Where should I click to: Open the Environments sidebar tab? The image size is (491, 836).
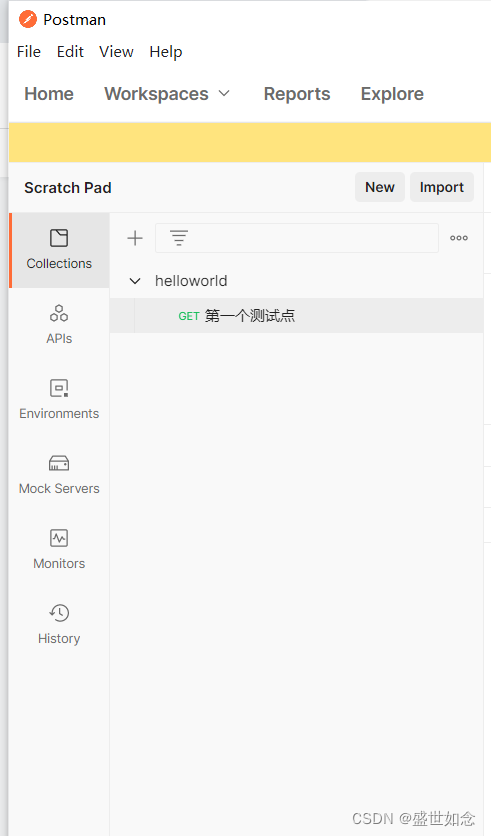59,400
